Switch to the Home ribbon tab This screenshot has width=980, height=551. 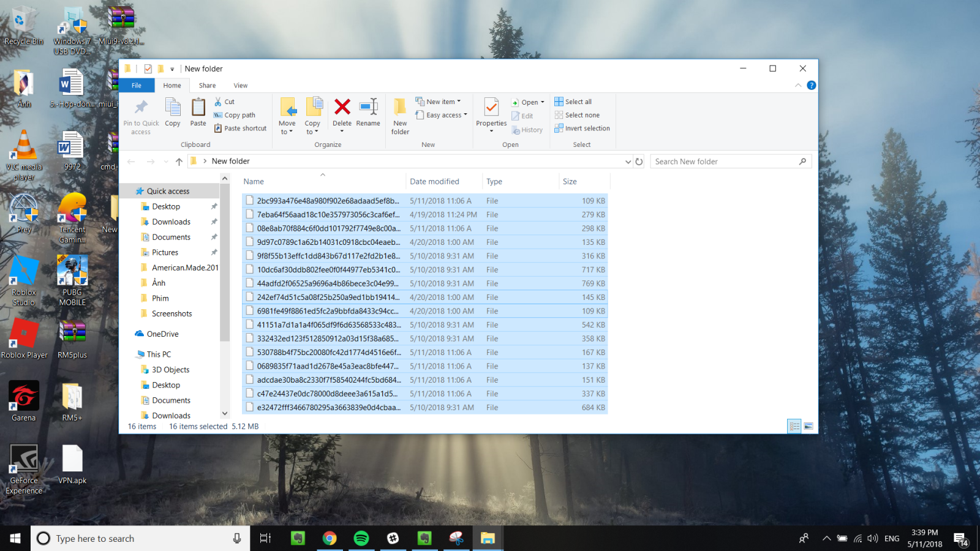pos(172,86)
